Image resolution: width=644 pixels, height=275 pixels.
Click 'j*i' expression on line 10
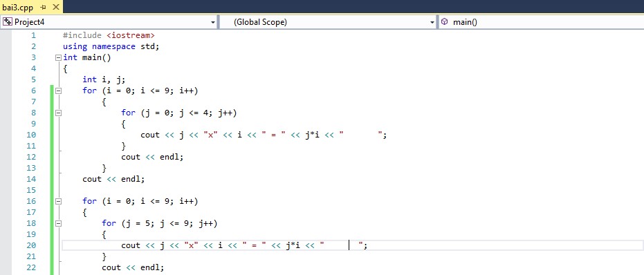(313, 135)
